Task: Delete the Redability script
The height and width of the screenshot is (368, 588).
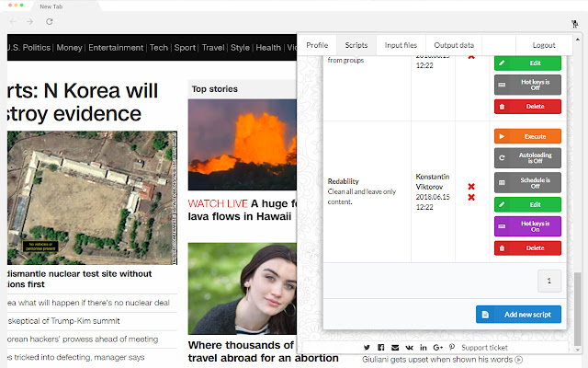Action: 527,248
